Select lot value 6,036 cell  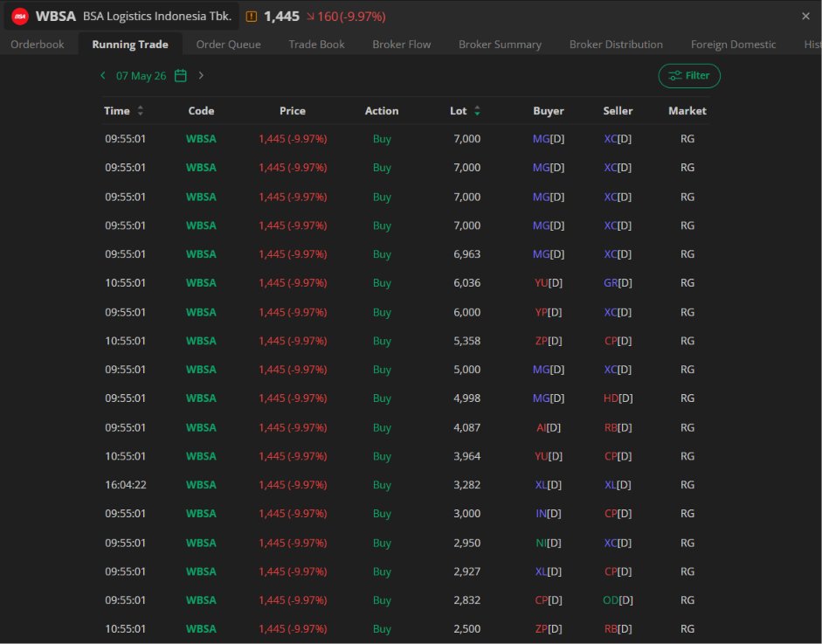(467, 282)
